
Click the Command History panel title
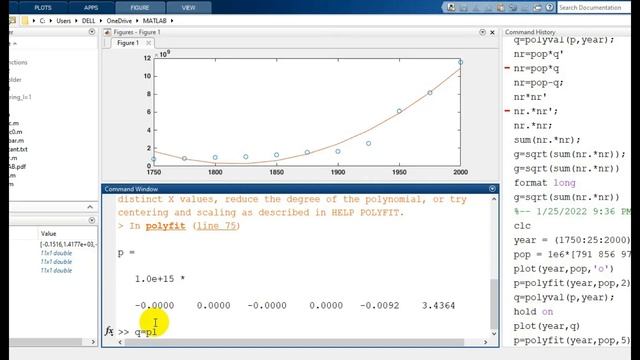tap(530, 32)
